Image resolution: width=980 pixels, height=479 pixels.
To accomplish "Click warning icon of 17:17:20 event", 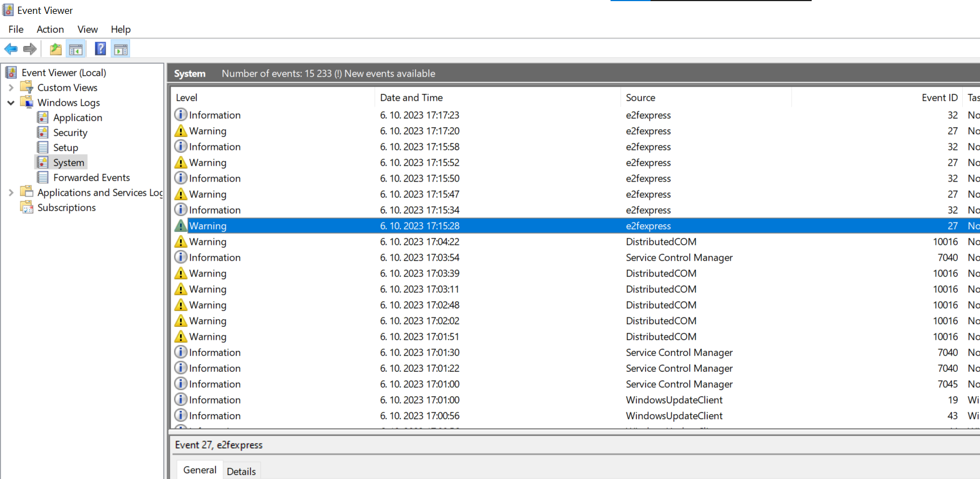I will click(181, 130).
